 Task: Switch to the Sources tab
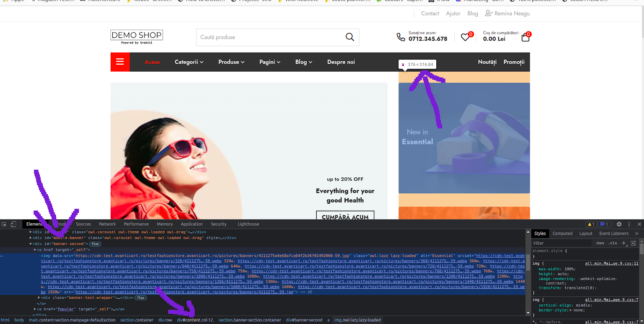click(x=83, y=224)
